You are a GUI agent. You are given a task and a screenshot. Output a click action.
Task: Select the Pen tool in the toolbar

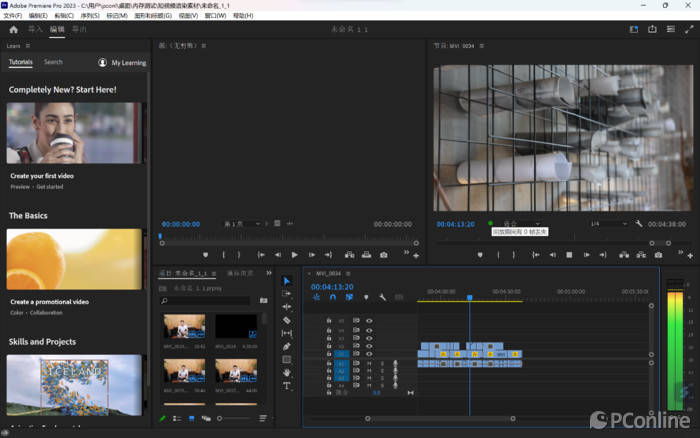[287, 346]
